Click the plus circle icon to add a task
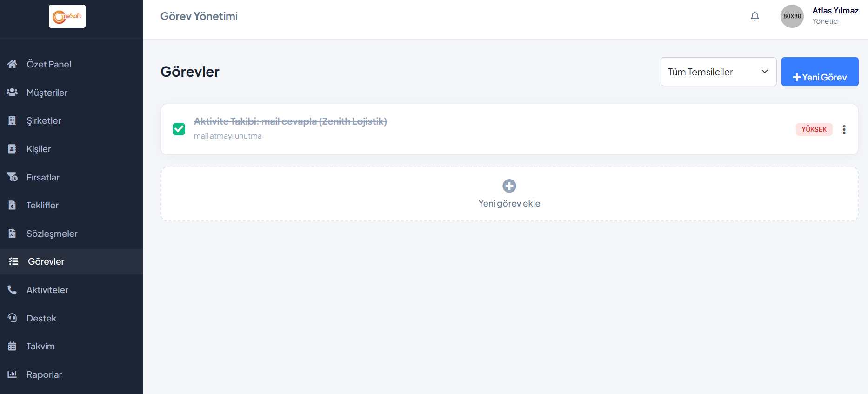Screen dimensions: 868x394 click(509, 186)
